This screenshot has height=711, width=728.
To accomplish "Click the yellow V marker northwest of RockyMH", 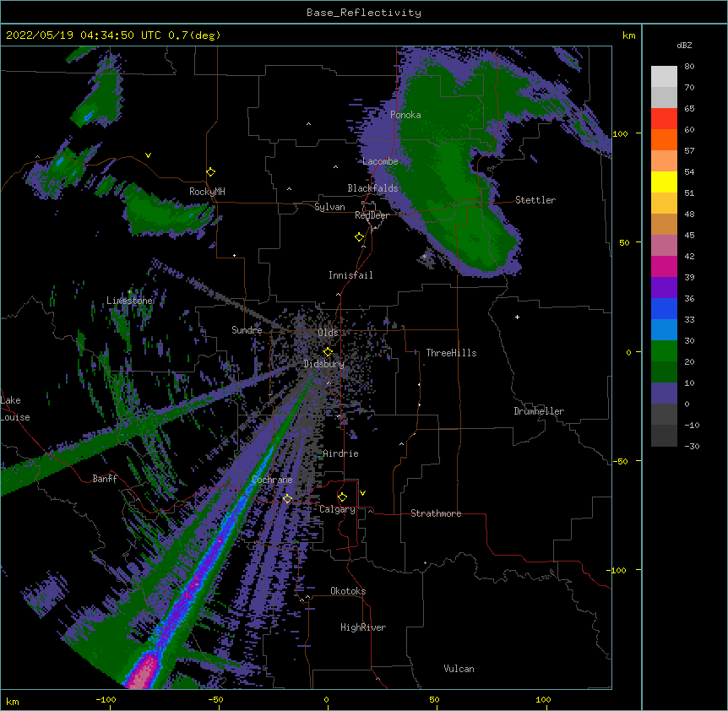I will pos(148,155).
